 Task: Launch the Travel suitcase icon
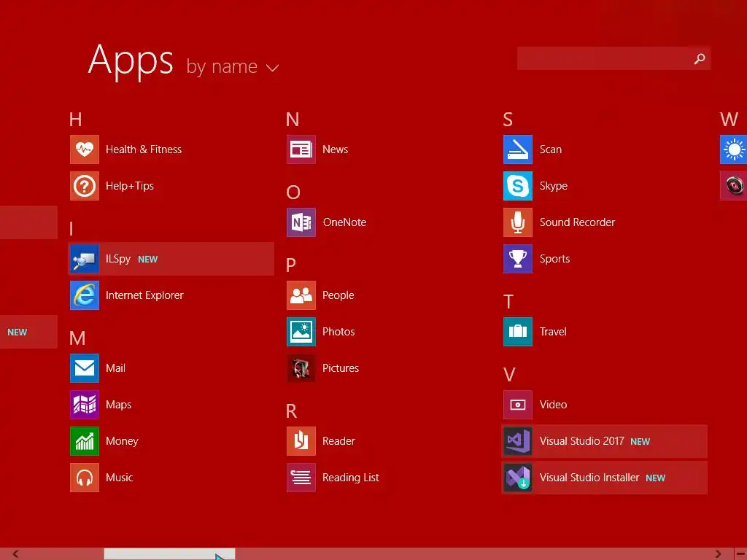pyautogui.click(x=518, y=332)
